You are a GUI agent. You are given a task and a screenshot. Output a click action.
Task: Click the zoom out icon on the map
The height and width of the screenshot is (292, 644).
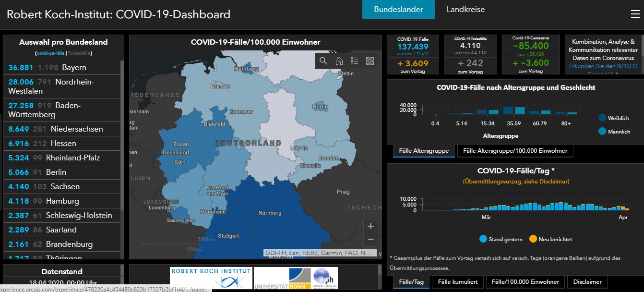point(370,238)
